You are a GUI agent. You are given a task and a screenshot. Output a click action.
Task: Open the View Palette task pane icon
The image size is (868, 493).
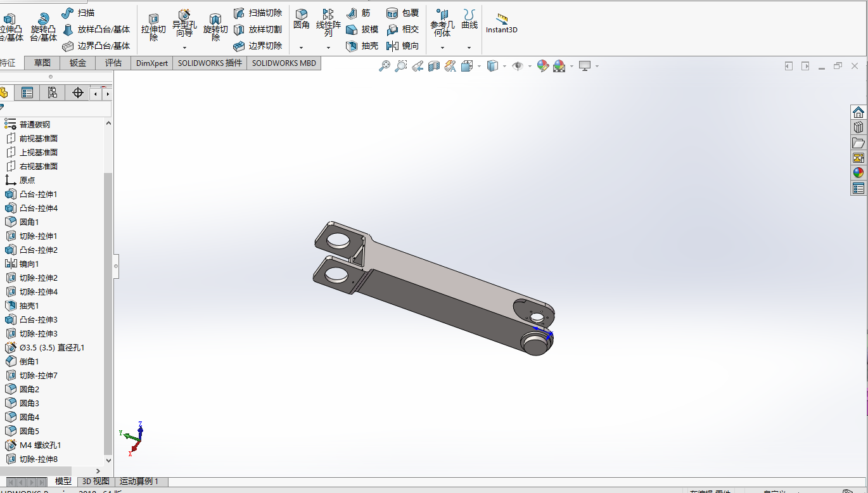[x=858, y=158]
